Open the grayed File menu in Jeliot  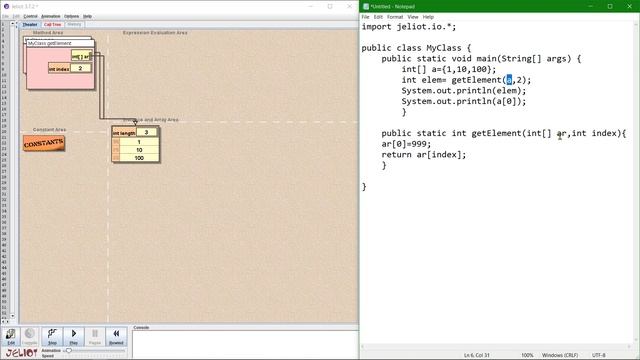pos(5,16)
